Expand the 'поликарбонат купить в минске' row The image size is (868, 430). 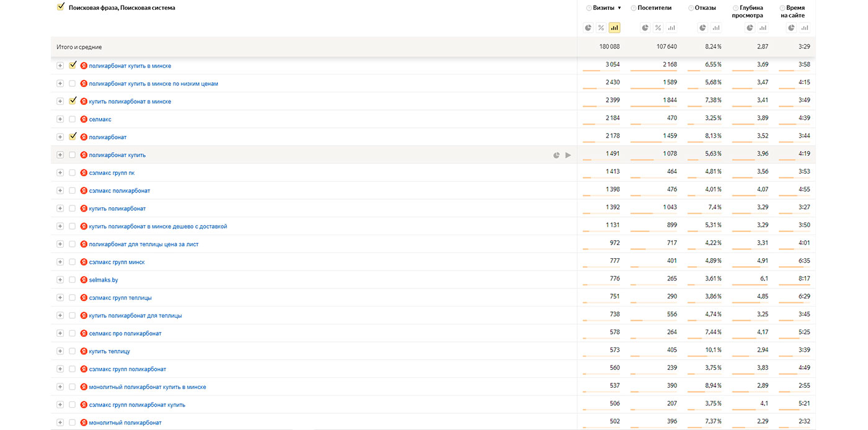(x=60, y=66)
